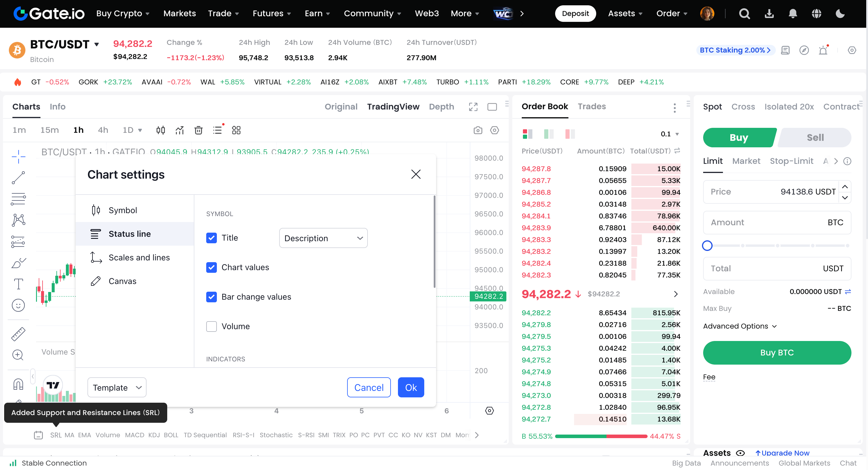The width and height of the screenshot is (868, 470).
Task: Switch to Scales and lines tab
Action: click(139, 257)
